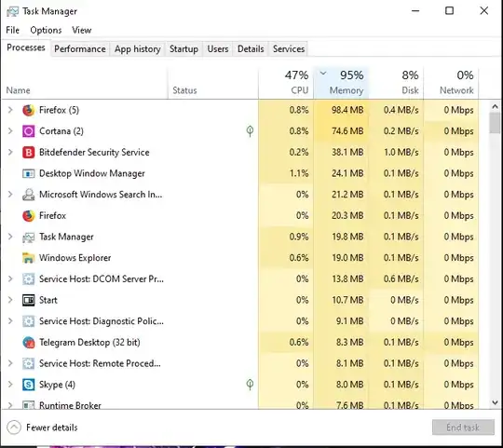This screenshot has width=503, height=448.
Task: Expand Microsoft Windows Search Indexer row
Action: 10,195
